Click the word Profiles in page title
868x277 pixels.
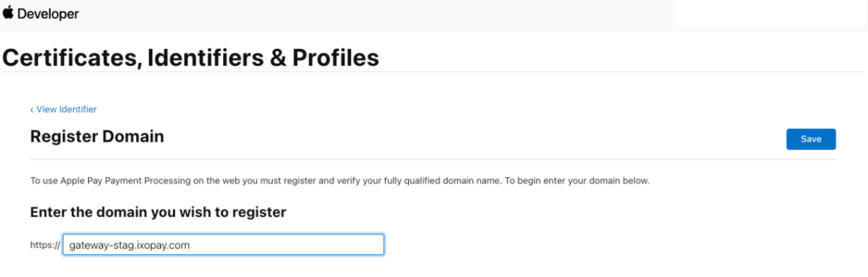tap(335, 58)
